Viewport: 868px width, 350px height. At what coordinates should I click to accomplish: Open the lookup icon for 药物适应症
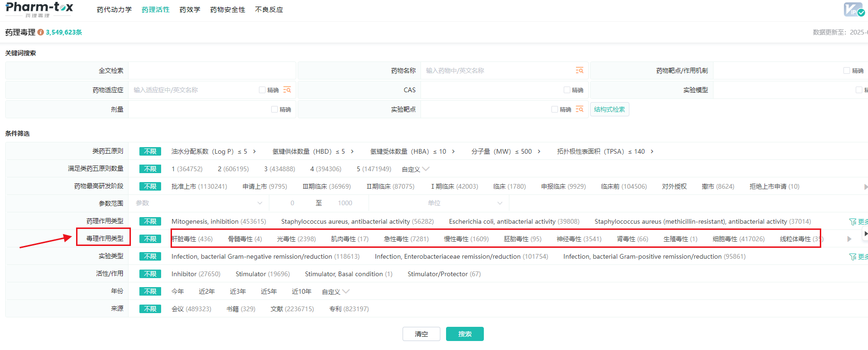pyautogui.click(x=287, y=90)
